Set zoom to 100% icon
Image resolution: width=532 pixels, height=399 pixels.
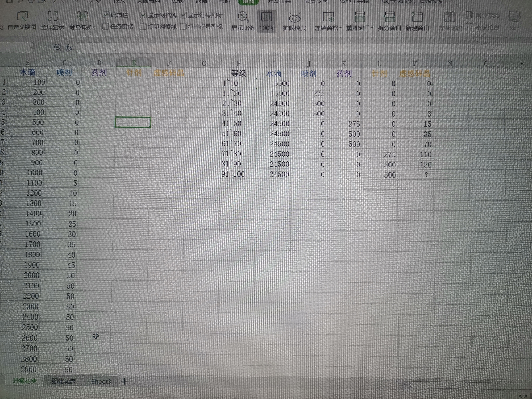[267, 17]
